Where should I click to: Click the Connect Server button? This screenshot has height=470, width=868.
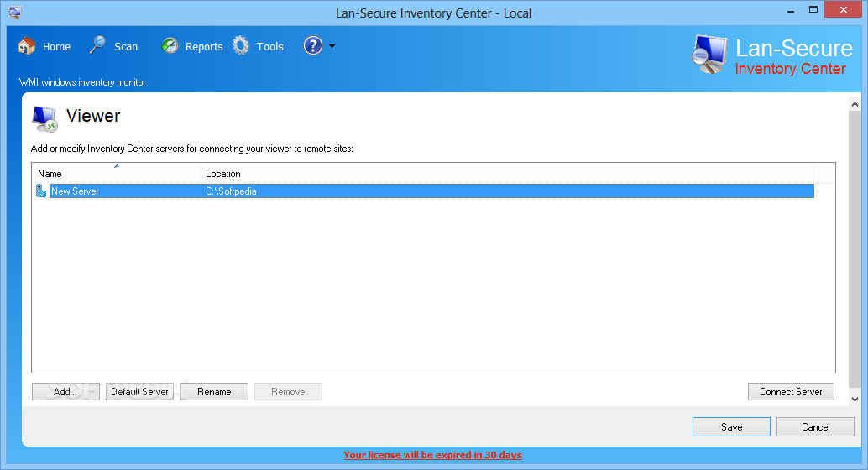click(x=791, y=391)
